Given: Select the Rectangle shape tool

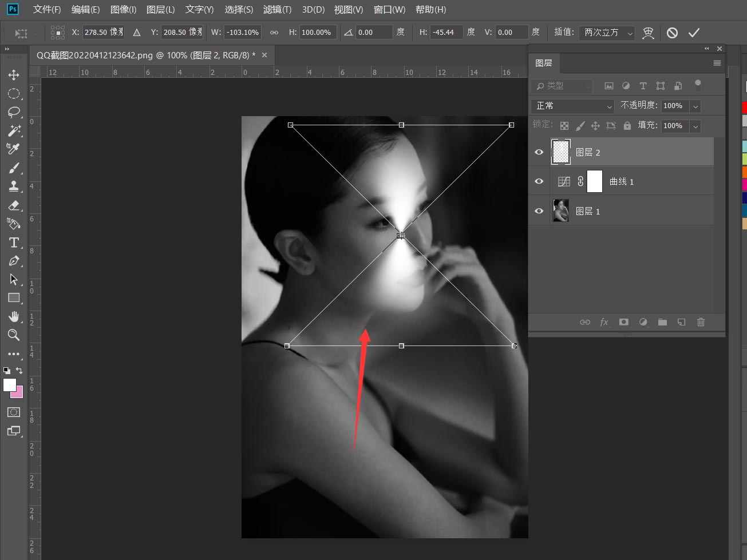Looking at the screenshot, I should click(14, 297).
